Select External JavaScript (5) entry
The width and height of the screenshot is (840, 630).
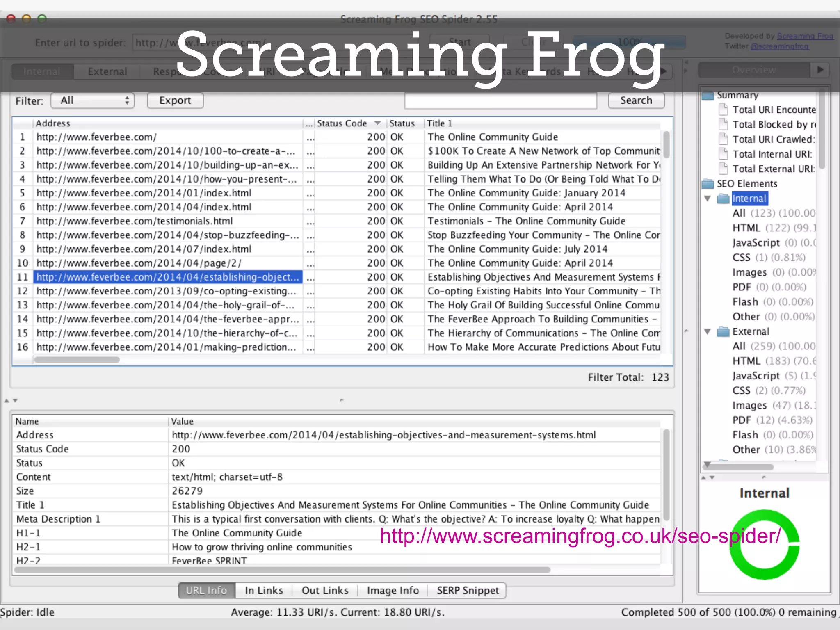774,376
